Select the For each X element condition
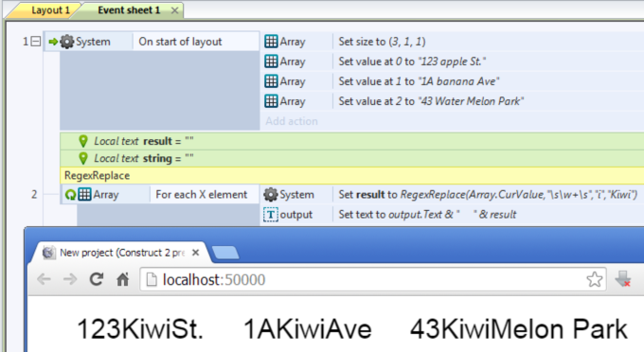Image resolution: width=644 pixels, height=352 pixels. pos(201,195)
